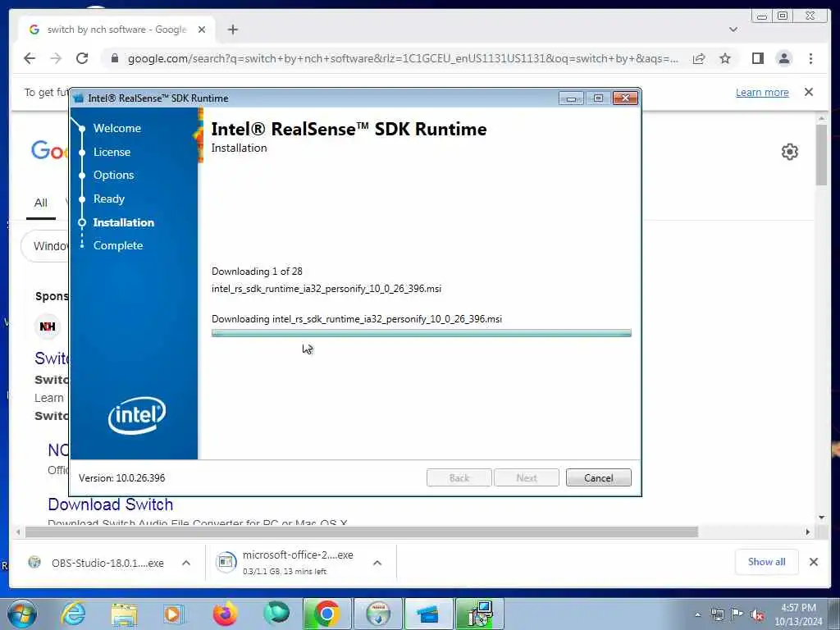Select the Installation step in installer sidebar

tap(123, 222)
